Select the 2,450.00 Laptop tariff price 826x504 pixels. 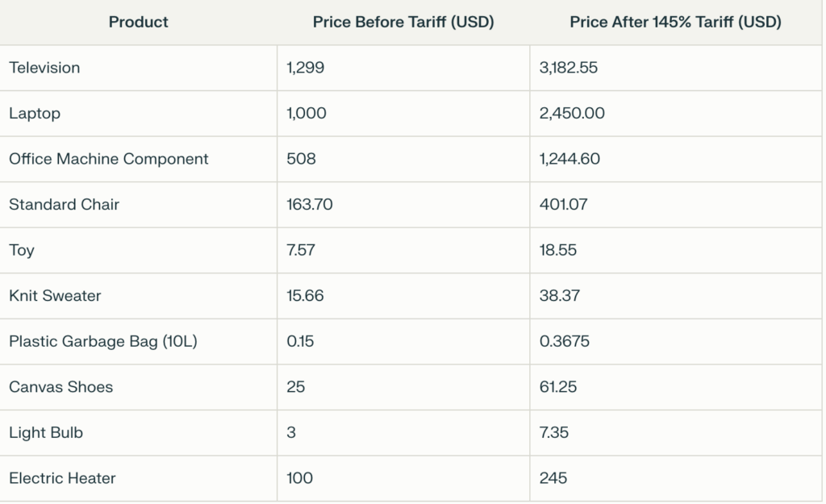coord(572,114)
